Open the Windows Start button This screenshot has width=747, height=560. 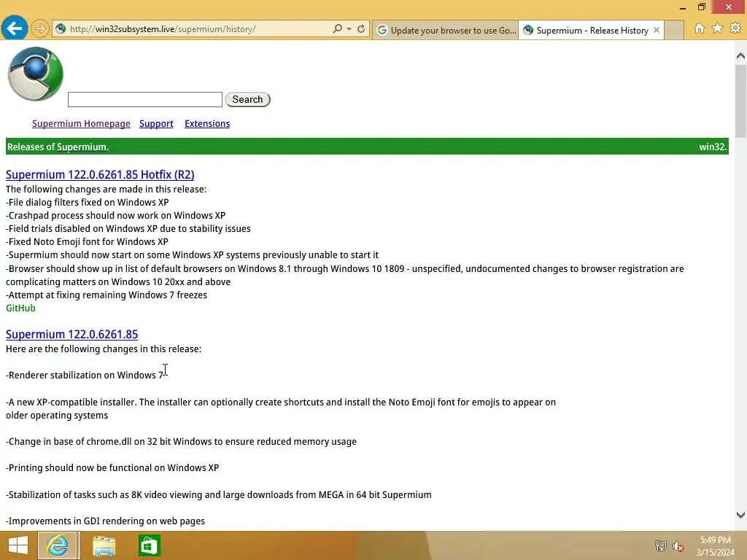18,545
